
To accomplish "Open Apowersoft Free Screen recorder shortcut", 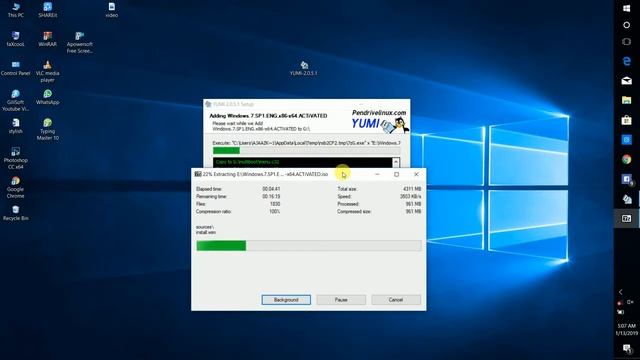I will [80, 42].
